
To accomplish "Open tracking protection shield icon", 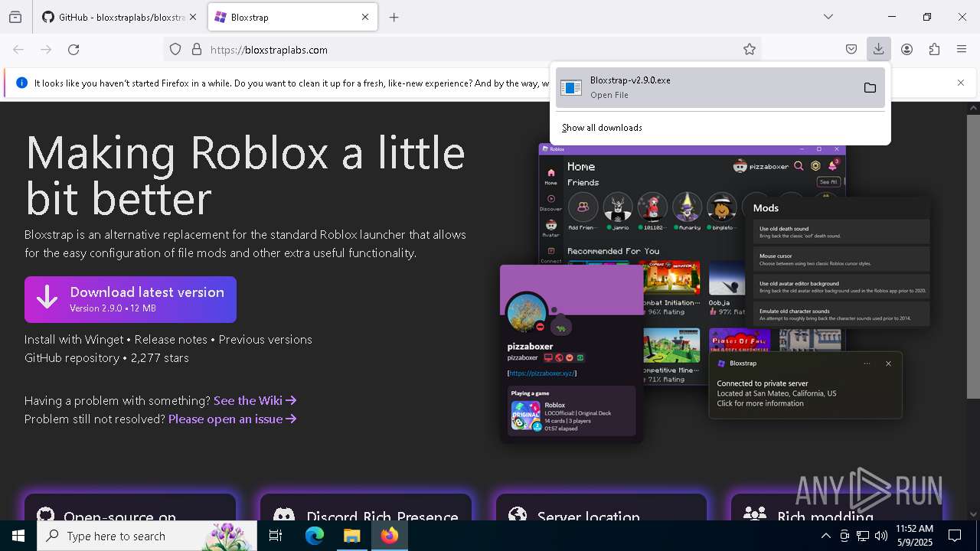I will coord(175,50).
